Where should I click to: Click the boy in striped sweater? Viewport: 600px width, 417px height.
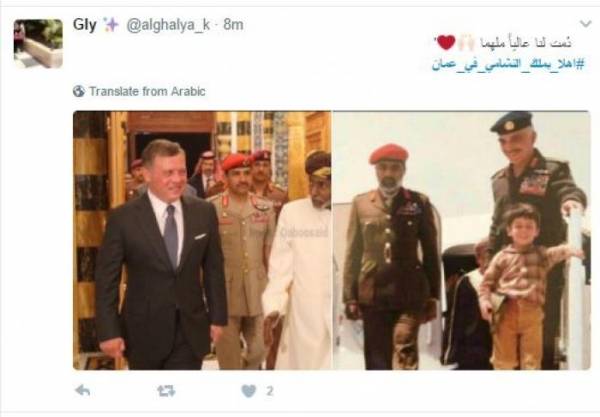pyautogui.click(x=522, y=285)
